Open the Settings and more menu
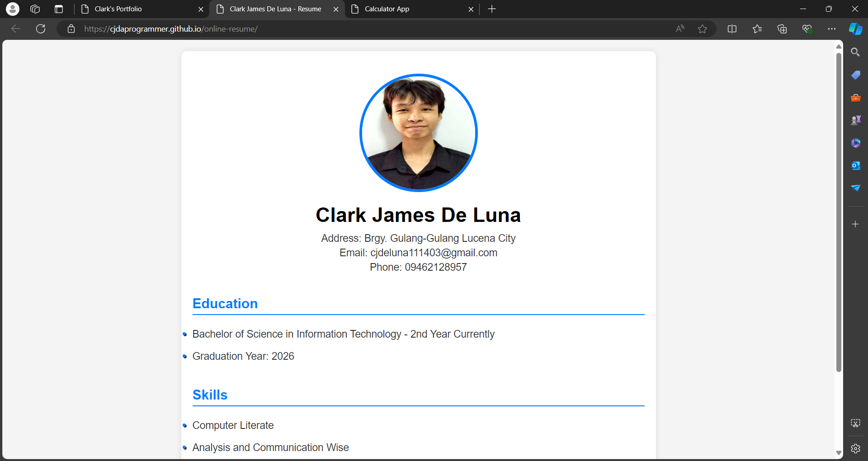 [832, 28]
